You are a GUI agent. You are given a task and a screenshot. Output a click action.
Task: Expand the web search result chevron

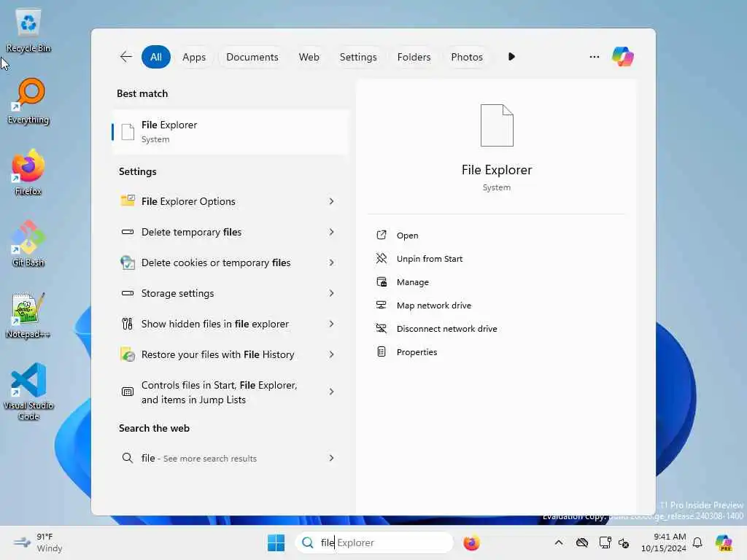(x=332, y=458)
